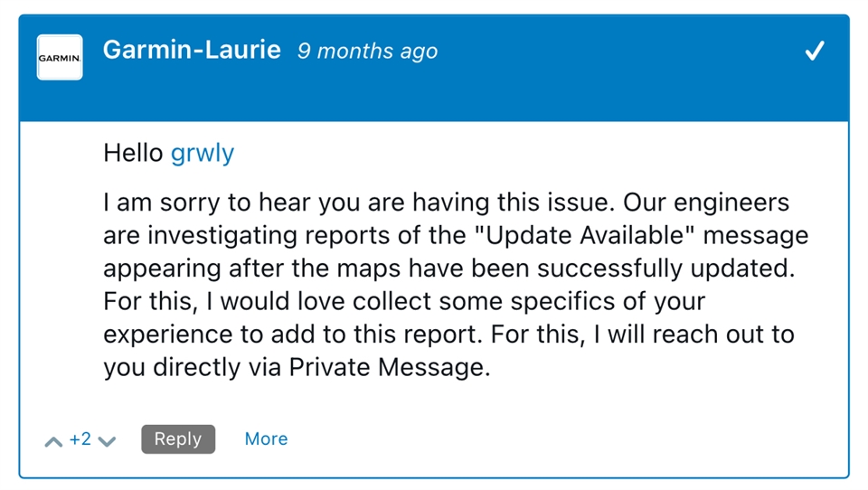Click the "Update Available" quoted text
Image resolution: width=868 pixels, height=490 pixels.
click(x=585, y=235)
